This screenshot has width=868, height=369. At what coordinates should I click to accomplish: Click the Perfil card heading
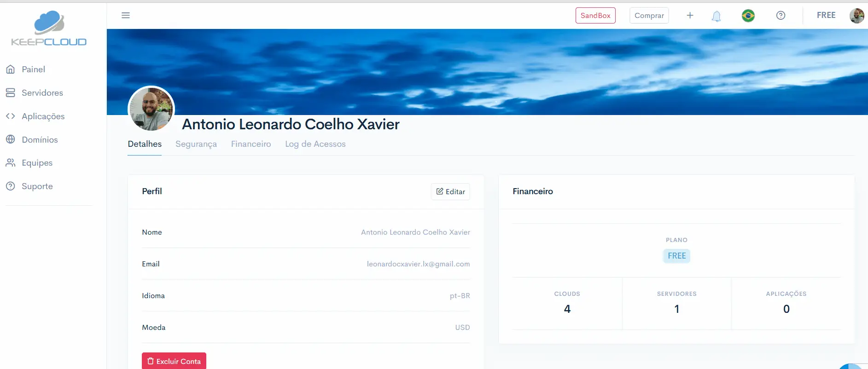pos(152,191)
